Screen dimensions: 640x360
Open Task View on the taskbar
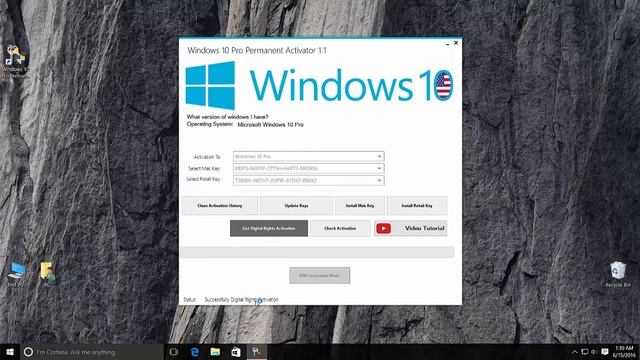click(x=174, y=352)
